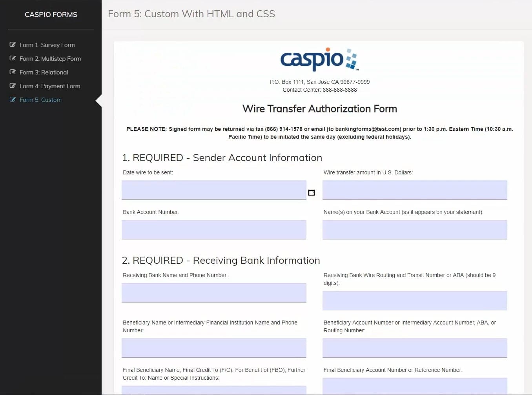Click the edit icon beside Form 4
The image size is (532, 395).
point(13,86)
